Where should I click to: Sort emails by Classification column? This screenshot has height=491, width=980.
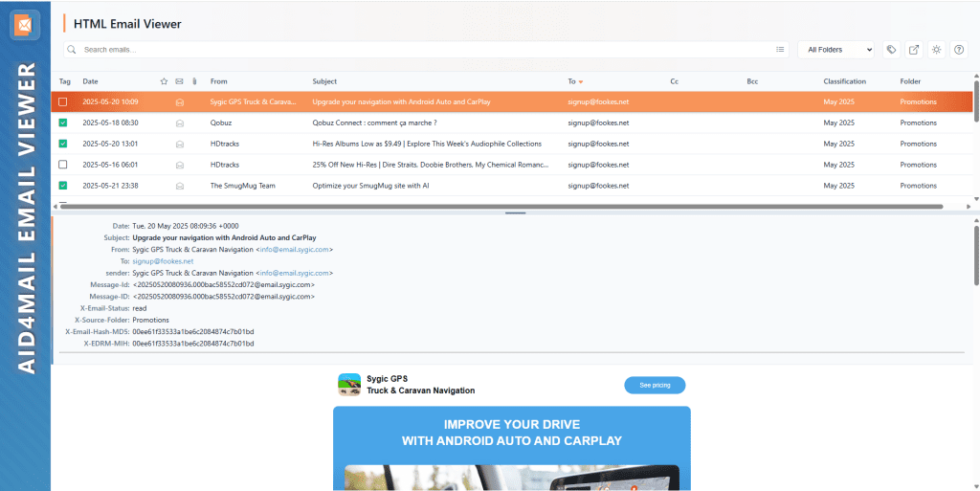click(844, 81)
